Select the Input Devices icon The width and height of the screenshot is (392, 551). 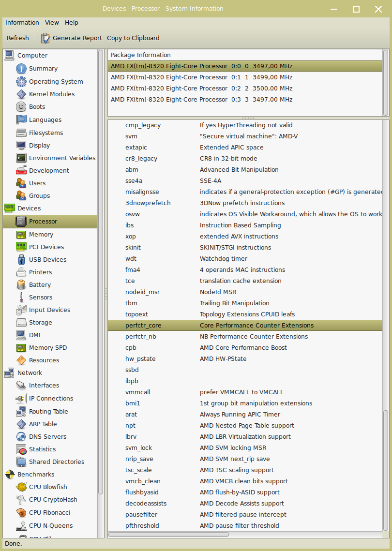[21, 310]
